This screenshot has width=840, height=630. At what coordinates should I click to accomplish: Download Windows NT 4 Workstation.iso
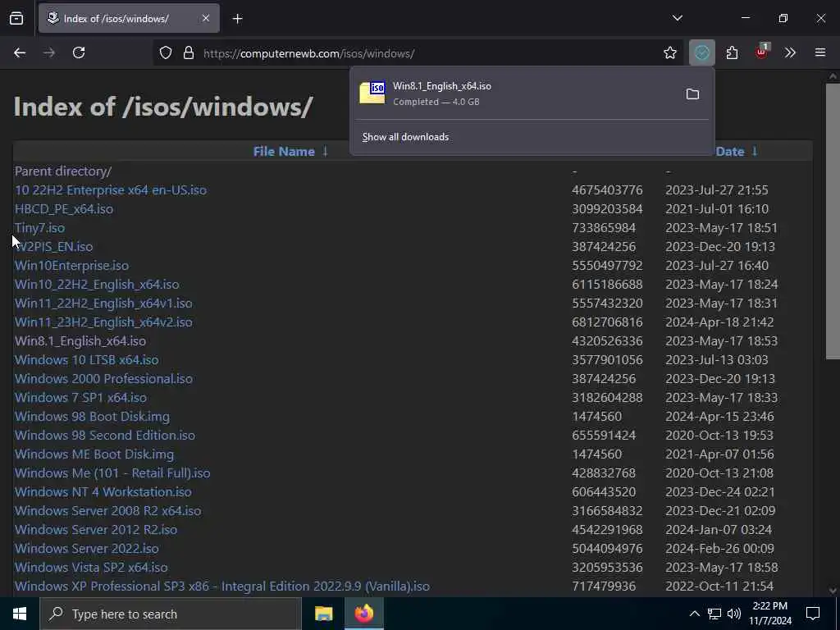click(x=103, y=492)
